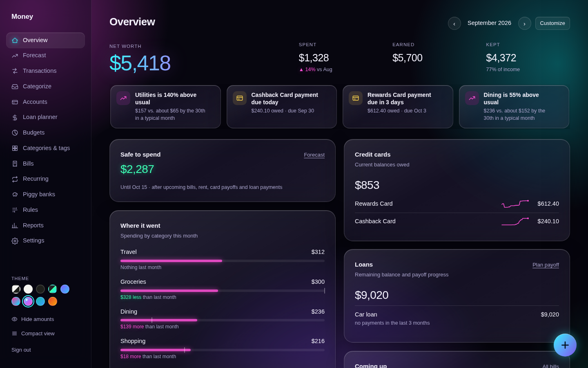The height and width of the screenshot is (368, 588).
Task: Click the Money app title
Action: tap(22, 17)
